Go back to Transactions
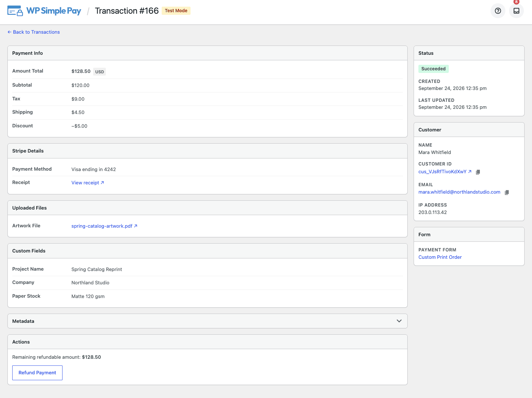The image size is (532, 398). [34, 32]
